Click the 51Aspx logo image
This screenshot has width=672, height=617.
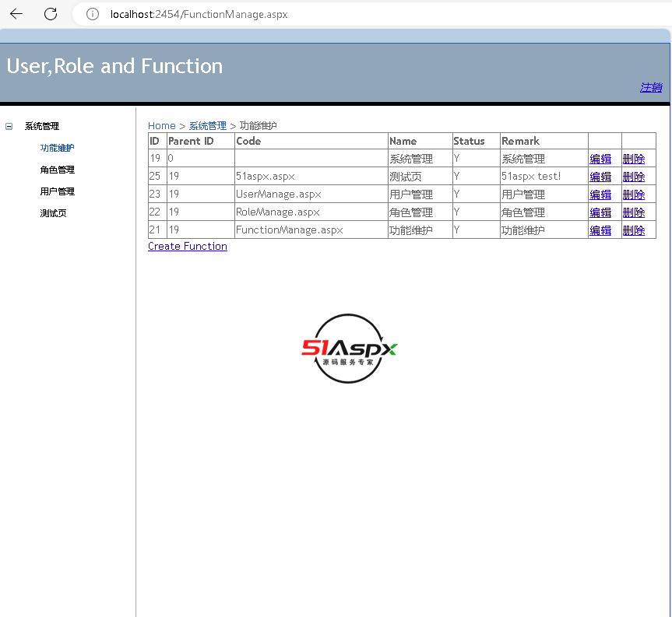tap(350, 349)
